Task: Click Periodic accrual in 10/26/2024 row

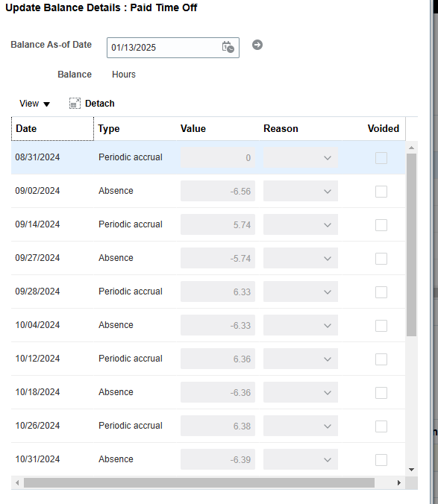Action: coord(131,425)
